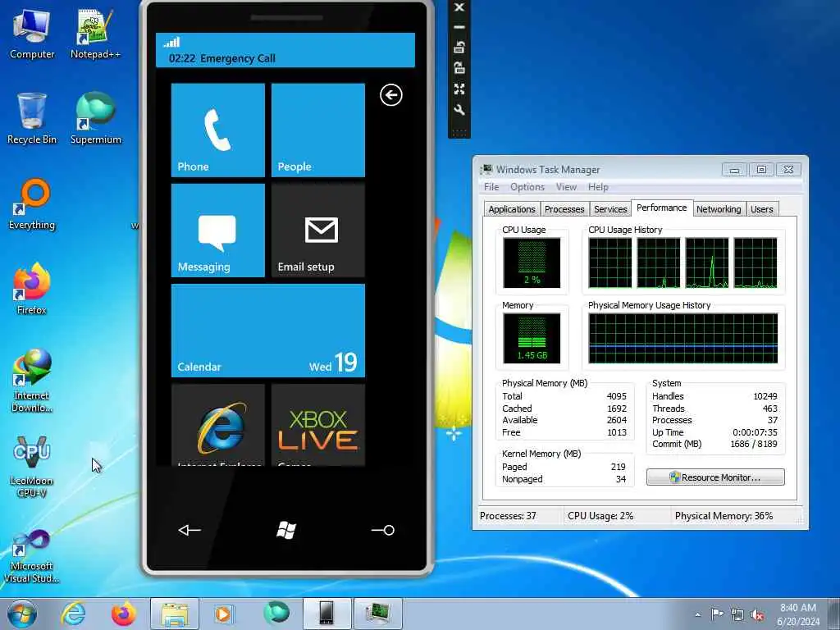Switch to Task Manager taskbar button
The height and width of the screenshot is (630, 840).
click(x=377, y=614)
